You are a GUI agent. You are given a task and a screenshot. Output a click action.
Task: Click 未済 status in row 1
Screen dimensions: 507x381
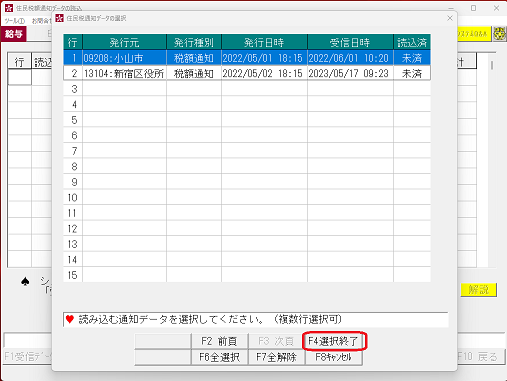coord(412,58)
